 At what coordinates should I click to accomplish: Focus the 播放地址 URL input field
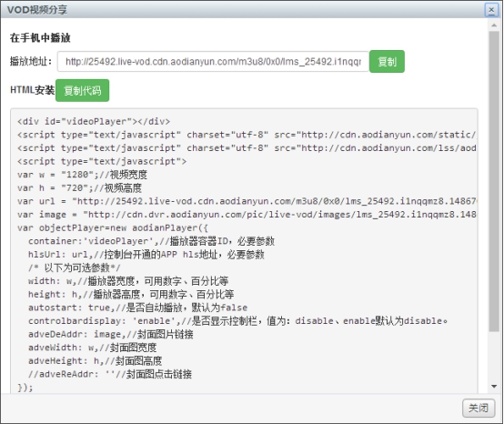click(213, 61)
